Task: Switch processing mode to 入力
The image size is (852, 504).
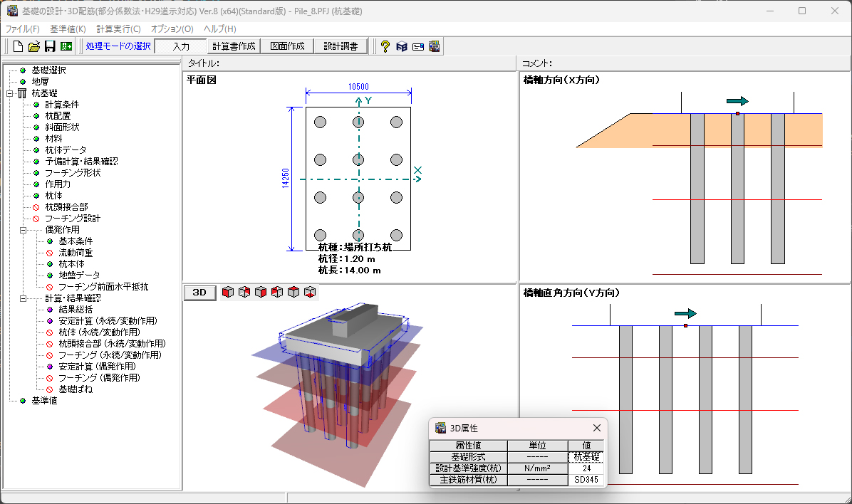Action: (x=181, y=46)
